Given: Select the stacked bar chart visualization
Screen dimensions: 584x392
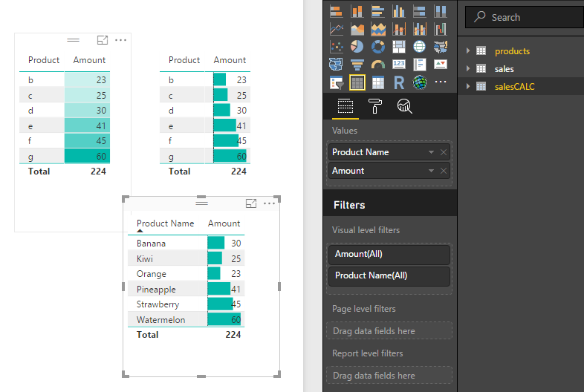Looking at the screenshot, I should pos(337,12).
